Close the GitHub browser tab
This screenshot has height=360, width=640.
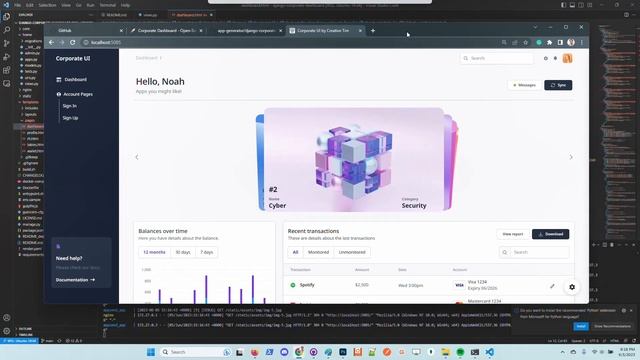pyautogui.click(x=121, y=31)
